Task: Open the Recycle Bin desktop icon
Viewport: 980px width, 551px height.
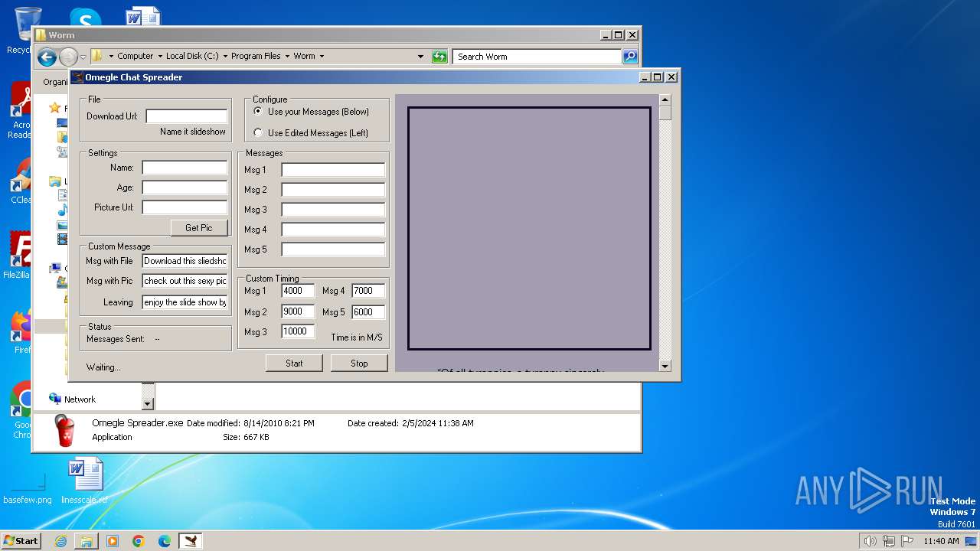Action: [x=28, y=24]
